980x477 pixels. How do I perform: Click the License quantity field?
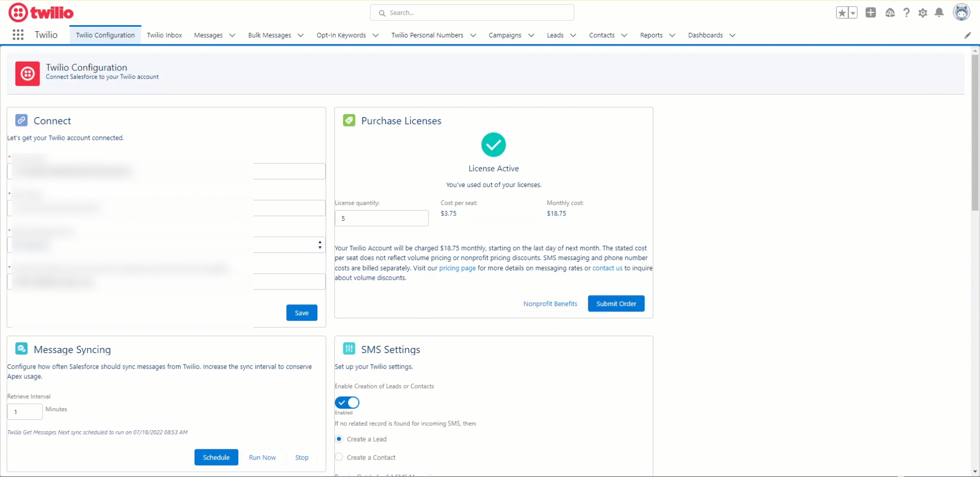[382, 218]
